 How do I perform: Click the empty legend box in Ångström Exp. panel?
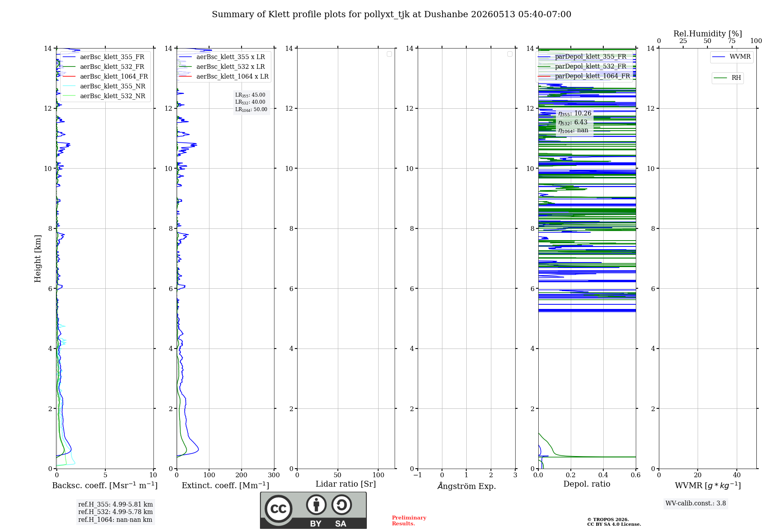tap(510, 54)
